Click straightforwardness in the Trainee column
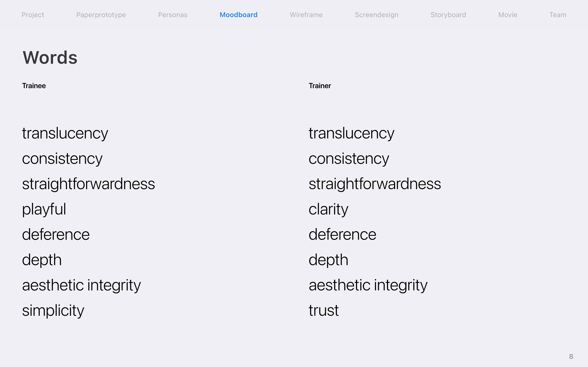The height and width of the screenshot is (367, 588). 89,184
